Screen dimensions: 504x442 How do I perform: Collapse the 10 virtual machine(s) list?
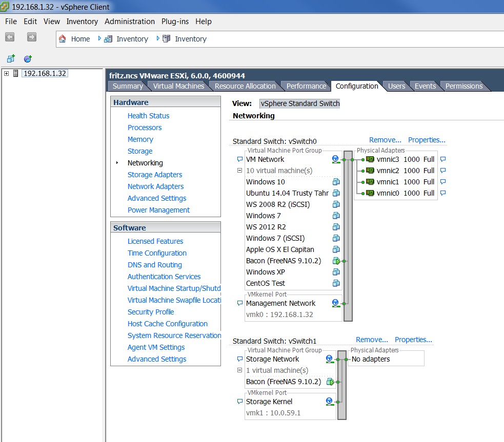click(x=239, y=171)
